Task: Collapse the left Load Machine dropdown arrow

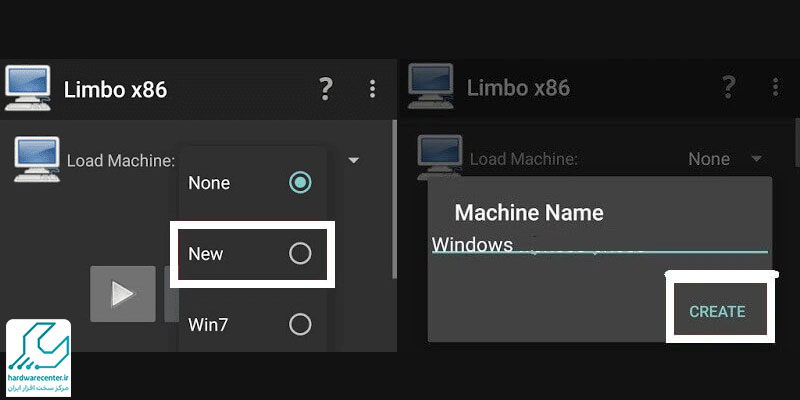Action: pyautogui.click(x=353, y=159)
